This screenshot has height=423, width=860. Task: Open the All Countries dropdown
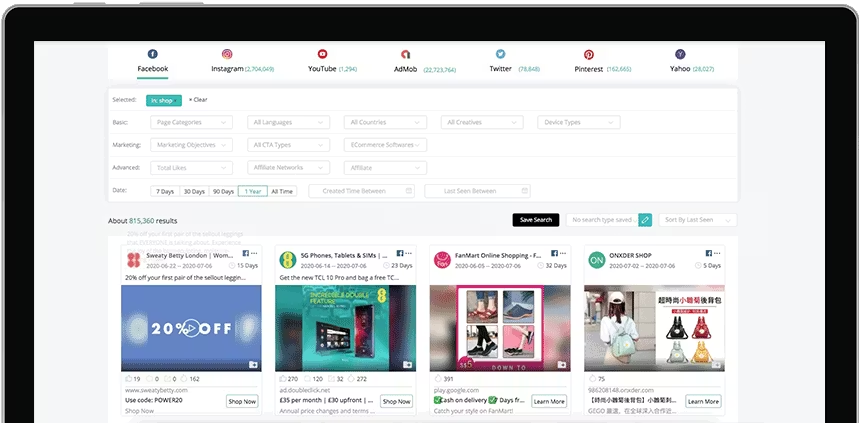[385, 122]
